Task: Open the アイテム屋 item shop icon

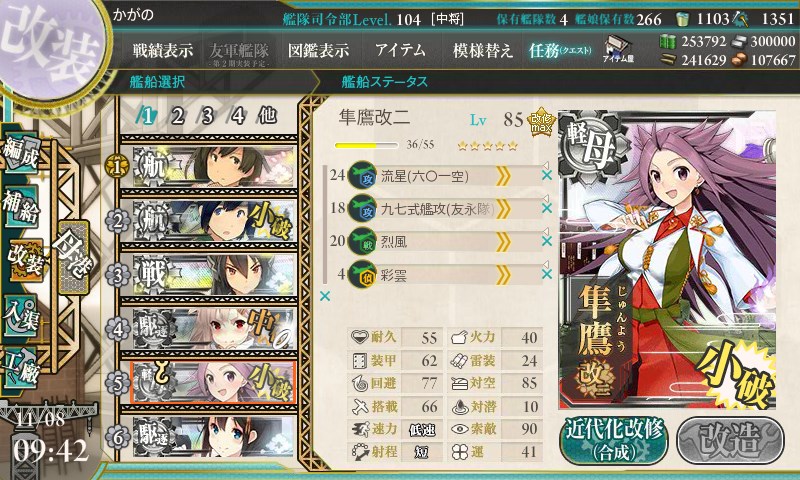Action: 618,50
